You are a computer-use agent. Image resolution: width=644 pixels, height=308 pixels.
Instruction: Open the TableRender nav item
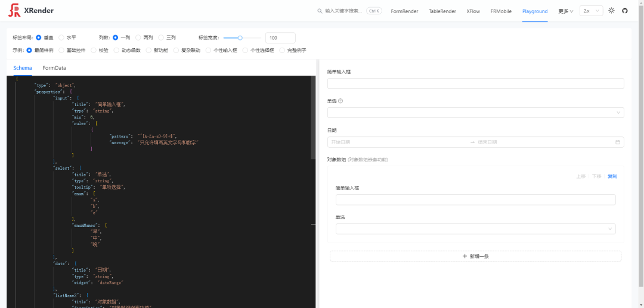click(442, 11)
